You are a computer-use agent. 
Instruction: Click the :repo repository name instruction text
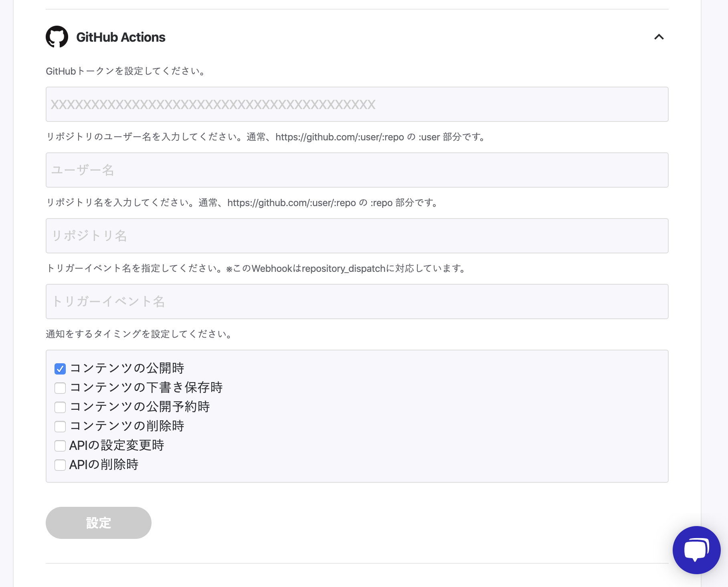click(x=243, y=203)
